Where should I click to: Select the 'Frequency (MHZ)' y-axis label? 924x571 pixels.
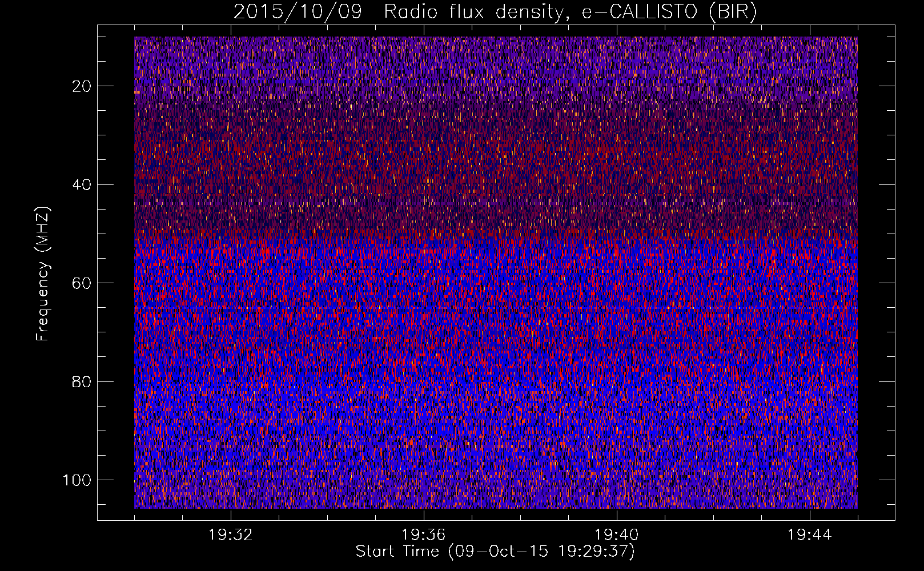(43, 274)
